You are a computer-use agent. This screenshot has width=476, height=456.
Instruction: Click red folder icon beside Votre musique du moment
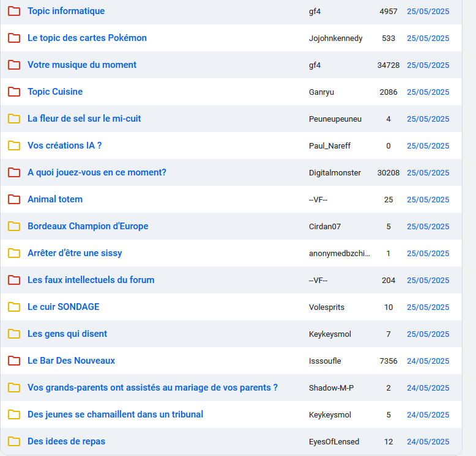pyautogui.click(x=14, y=65)
